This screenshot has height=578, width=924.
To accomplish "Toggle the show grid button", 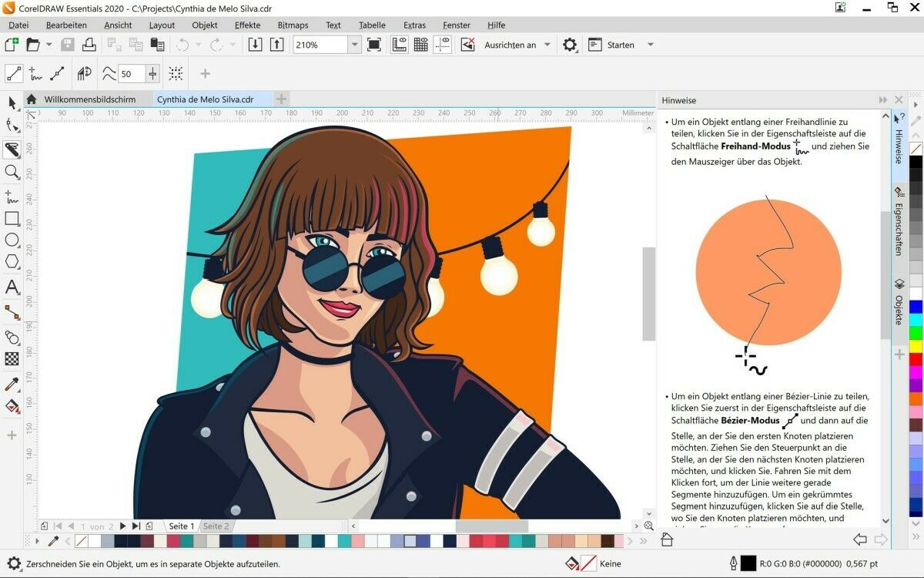I will tap(420, 45).
